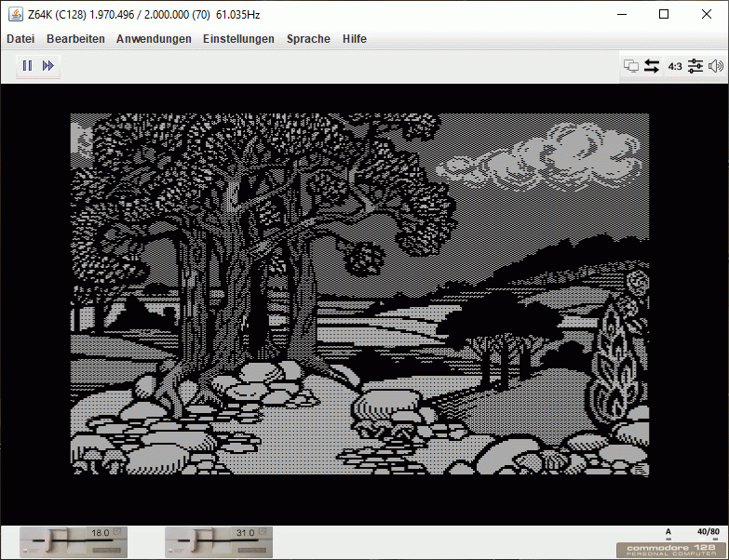
Task: Click the Commodore 128 badge
Action: point(671,551)
